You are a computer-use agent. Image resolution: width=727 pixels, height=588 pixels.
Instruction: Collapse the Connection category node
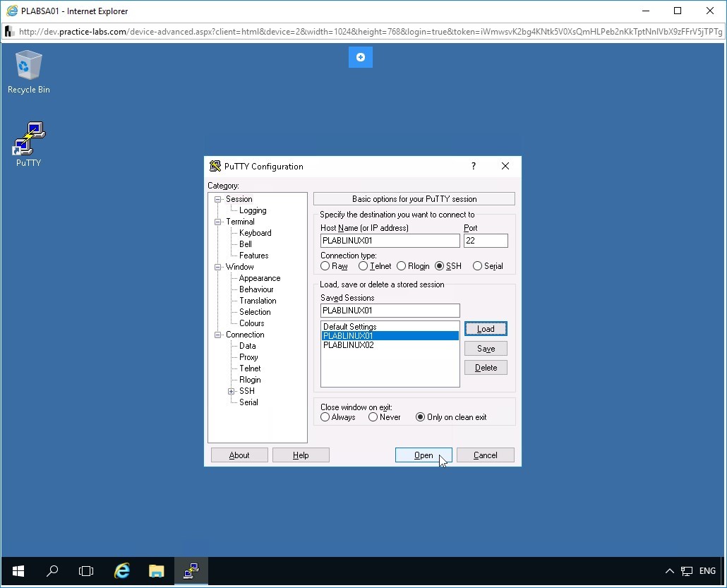(x=218, y=335)
